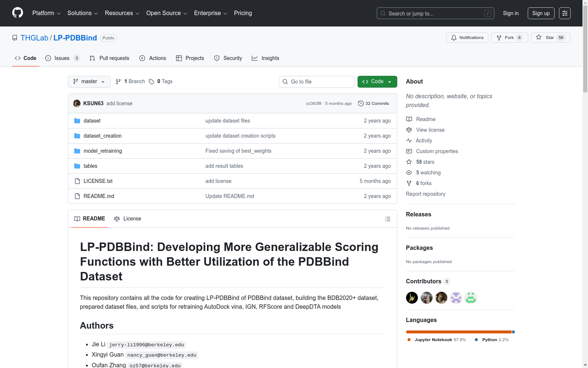
Task: Open the dataset_creation folder
Action: (102, 136)
